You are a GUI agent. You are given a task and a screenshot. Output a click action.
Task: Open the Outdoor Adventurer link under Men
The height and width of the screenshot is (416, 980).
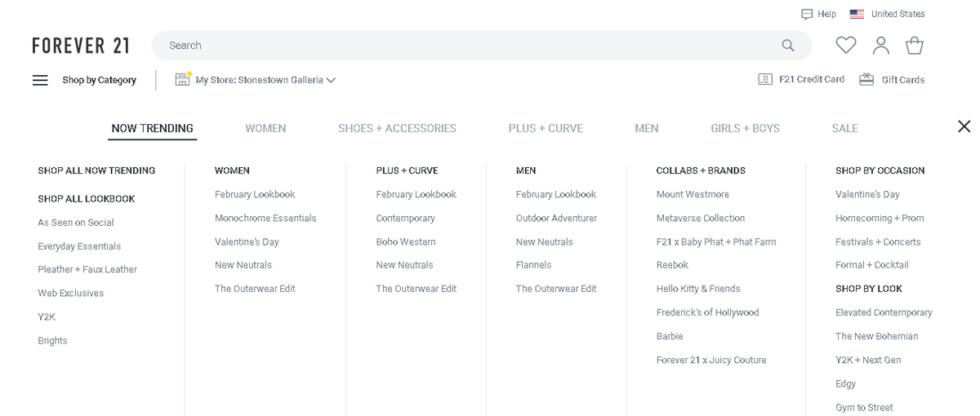[x=556, y=218]
